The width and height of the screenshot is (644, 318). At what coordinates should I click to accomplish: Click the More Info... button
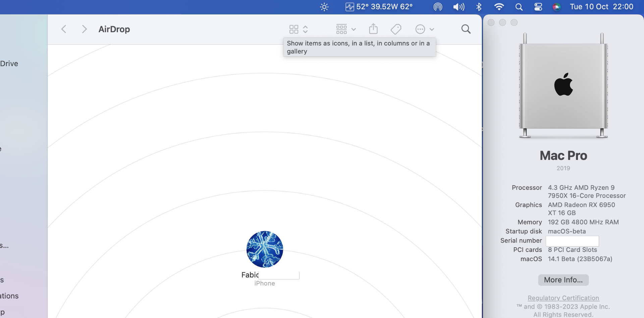click(x=563, y=280)
